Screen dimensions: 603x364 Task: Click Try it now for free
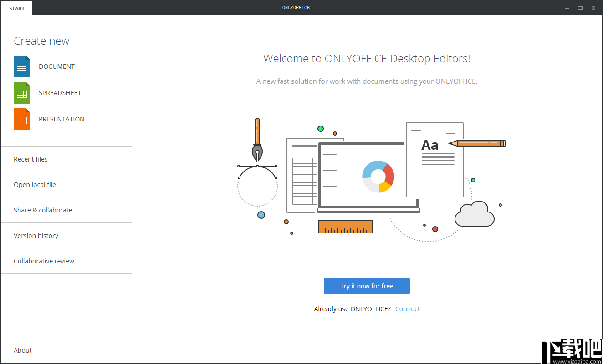[x=367, y=286]
